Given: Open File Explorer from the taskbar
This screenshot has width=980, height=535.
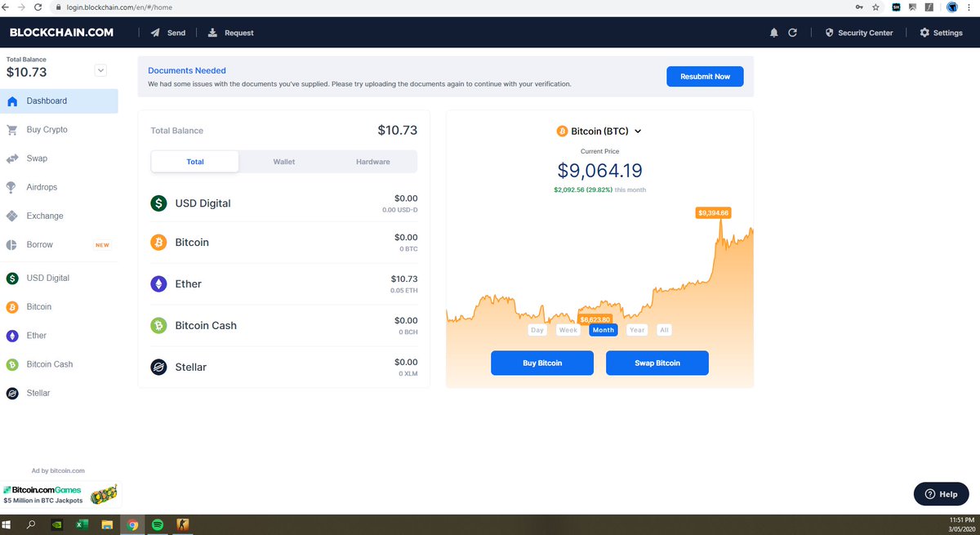Looking at the screenshot, I should 107,525.
